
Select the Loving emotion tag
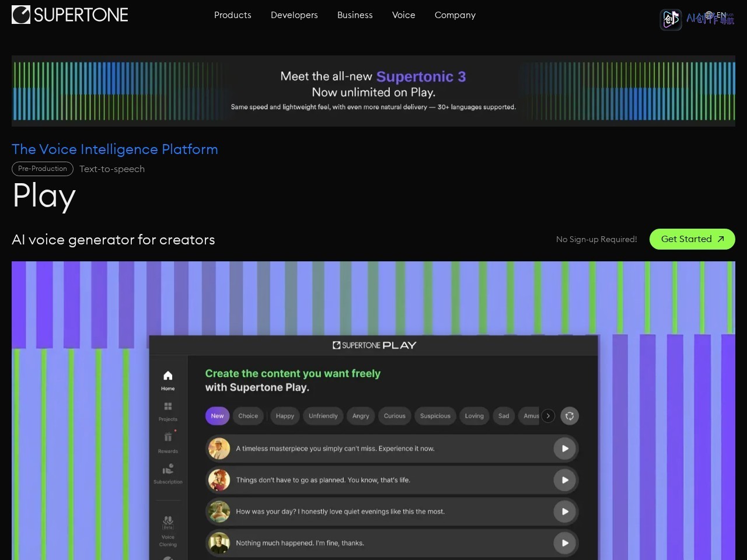coord(474,416)
